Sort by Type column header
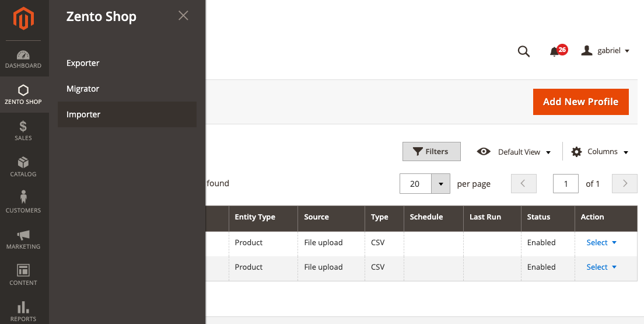644x324 pixels. (x=384, y=218)
